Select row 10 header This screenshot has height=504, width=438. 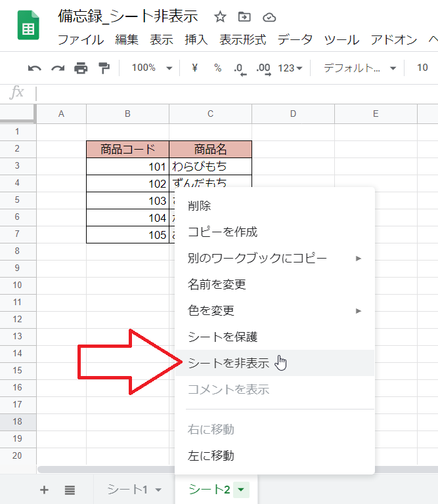pyautogui.click(x=18, y=285)
